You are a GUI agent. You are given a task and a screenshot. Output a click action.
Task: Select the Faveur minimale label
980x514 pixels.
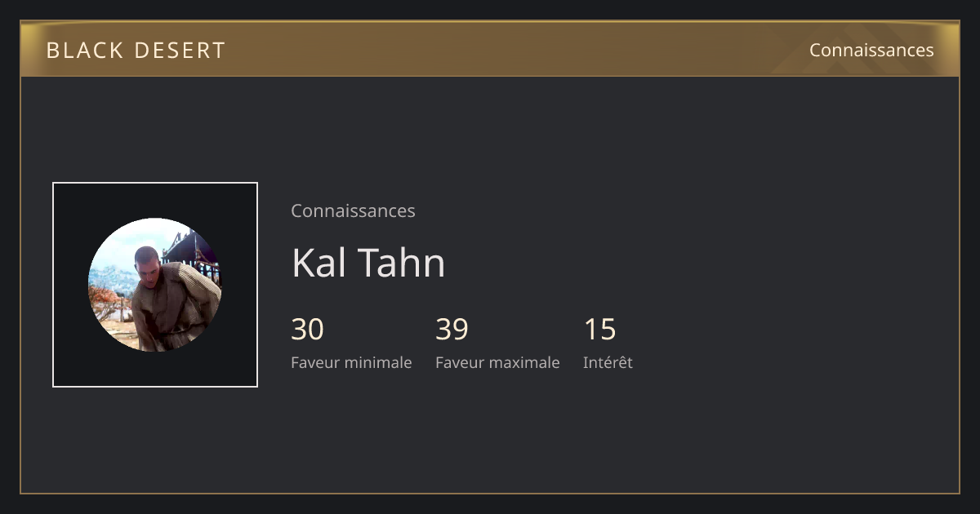(x=351, y=362)
